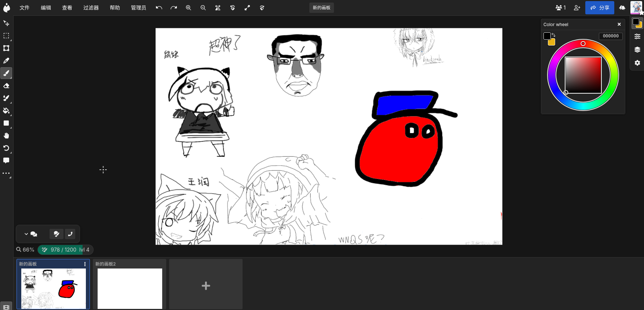Click the 66% zoom level indicator
Image resolution: width=644 pixels, height=310 pixels.
25,250
